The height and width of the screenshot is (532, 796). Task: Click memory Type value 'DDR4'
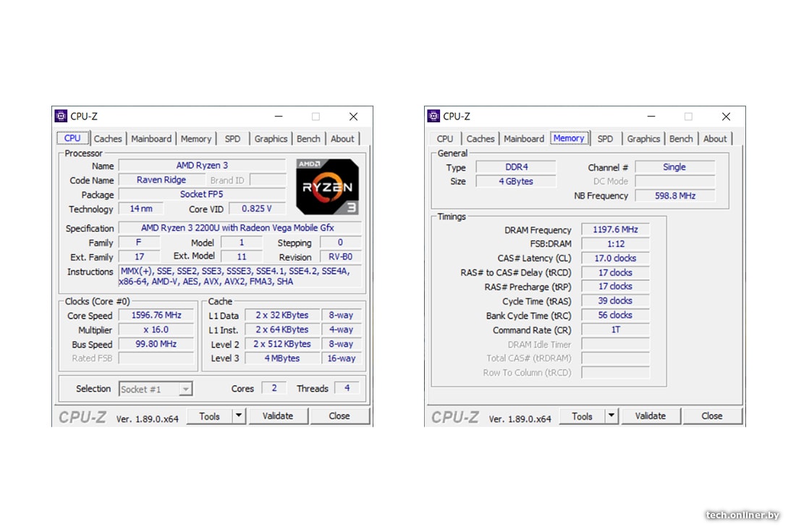coord(516,167)
